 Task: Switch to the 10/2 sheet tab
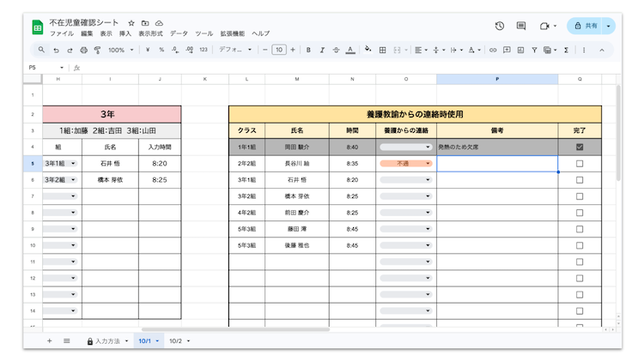coord(179,341)
